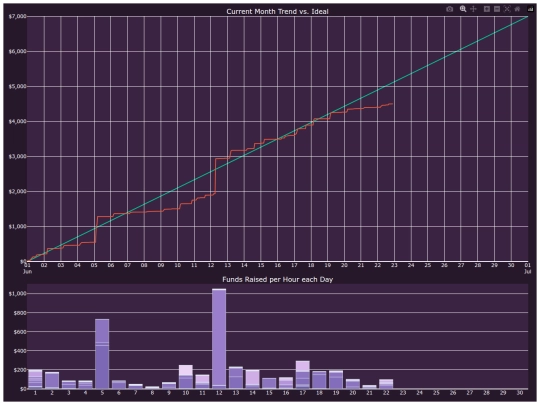Open the Plotly logo link in modebar

point(530,9)
